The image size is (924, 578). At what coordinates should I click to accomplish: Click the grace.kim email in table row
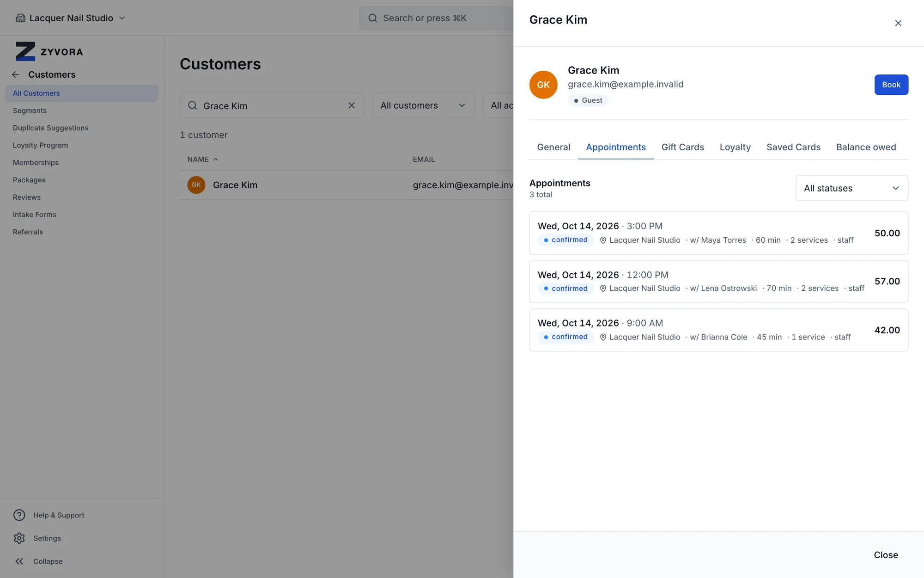point(463,185)
